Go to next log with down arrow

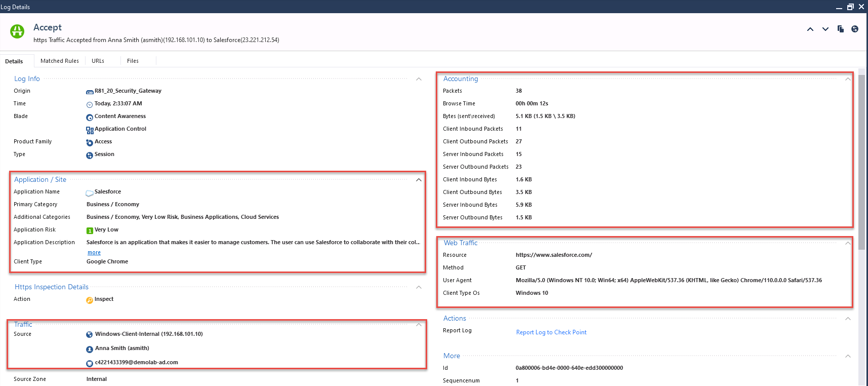825,29
